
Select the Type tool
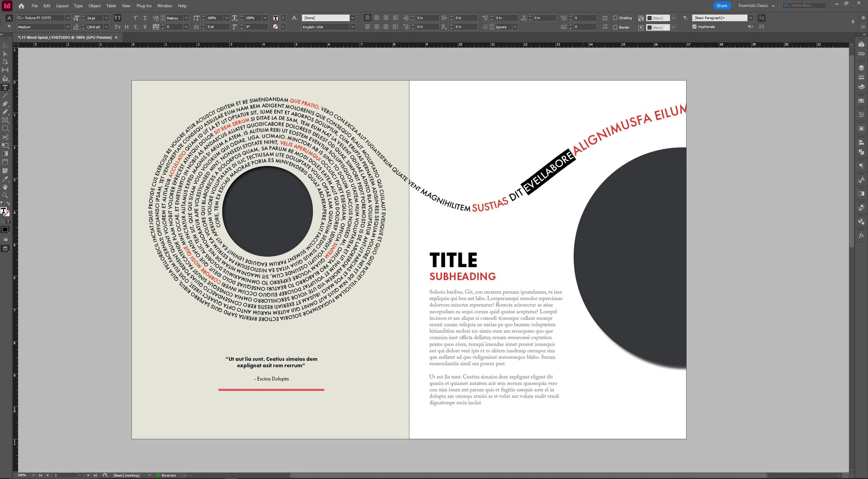click(5, 87)
